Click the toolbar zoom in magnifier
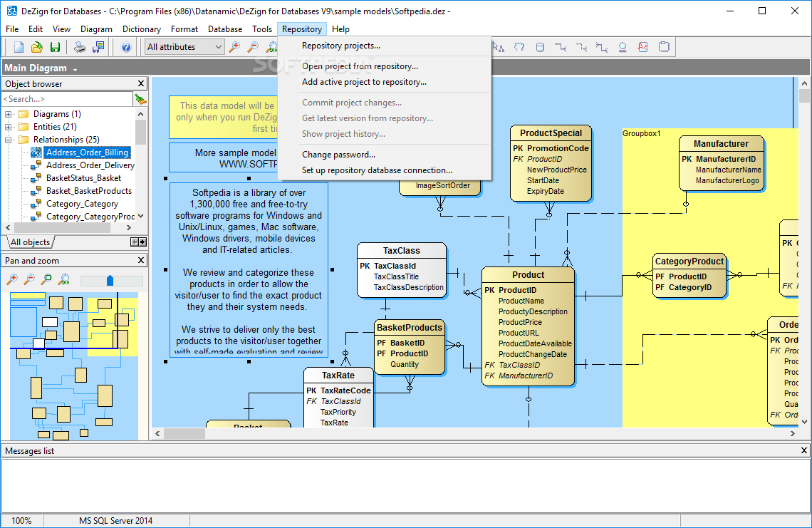The height and width of the screenshot is (528, 812). (234, 47)
